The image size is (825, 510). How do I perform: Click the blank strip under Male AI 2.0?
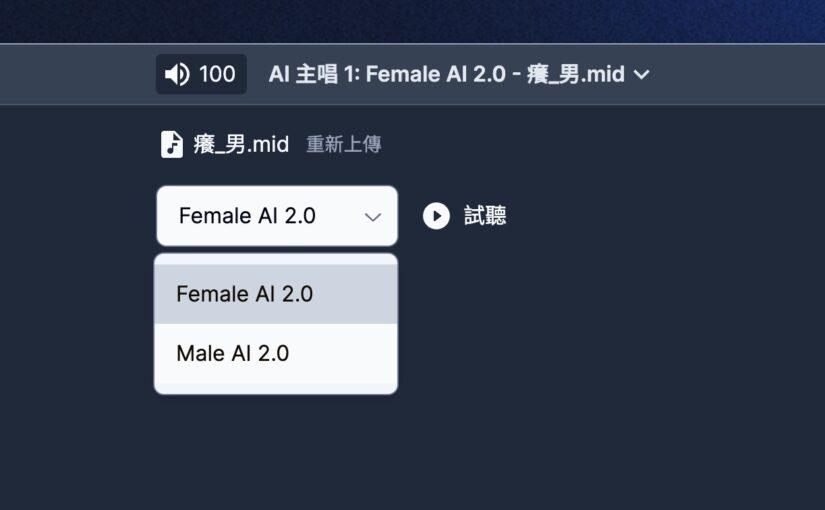(276, 387)
